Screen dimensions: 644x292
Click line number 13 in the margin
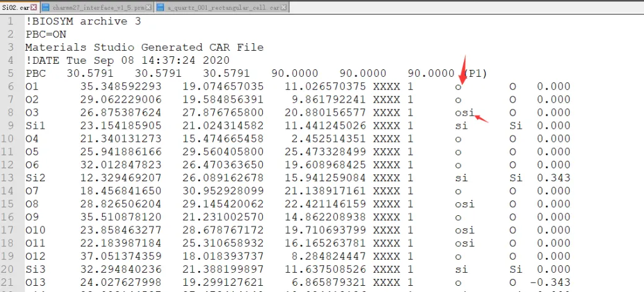8,178
